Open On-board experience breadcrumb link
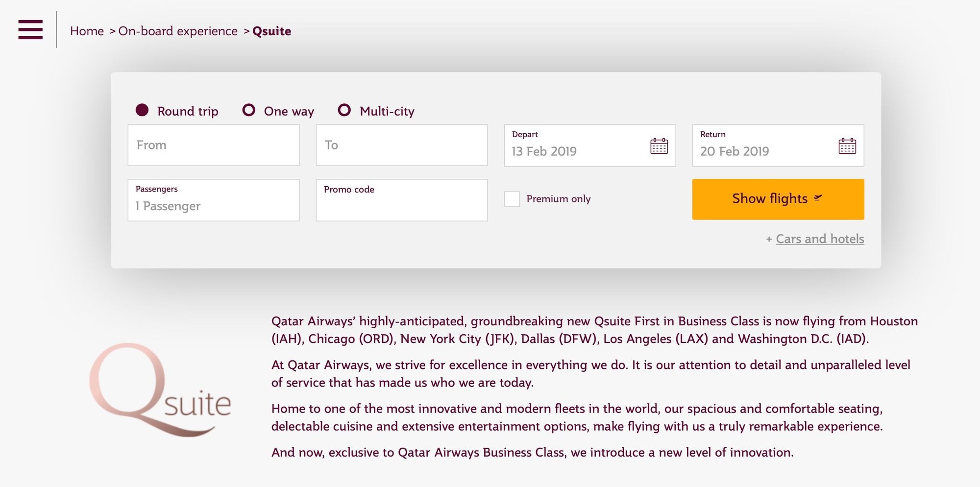Viewport: 980px width, 487px height. [x=178, y=31]
